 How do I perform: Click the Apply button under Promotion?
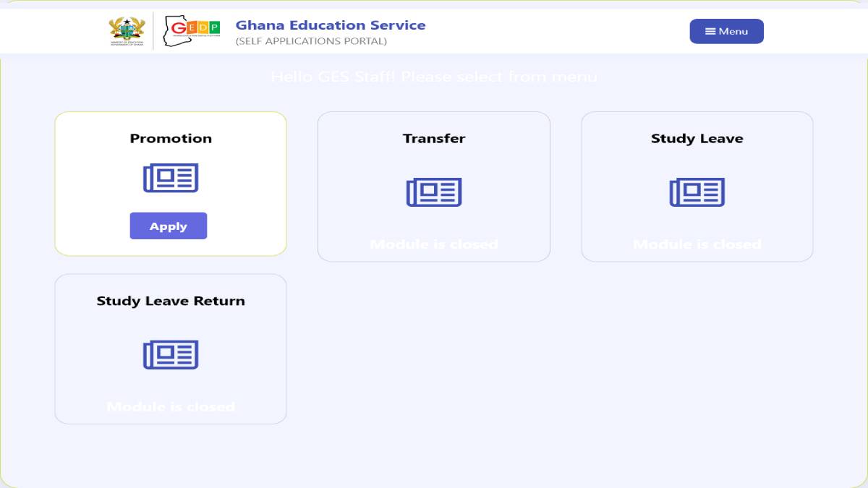169,226
